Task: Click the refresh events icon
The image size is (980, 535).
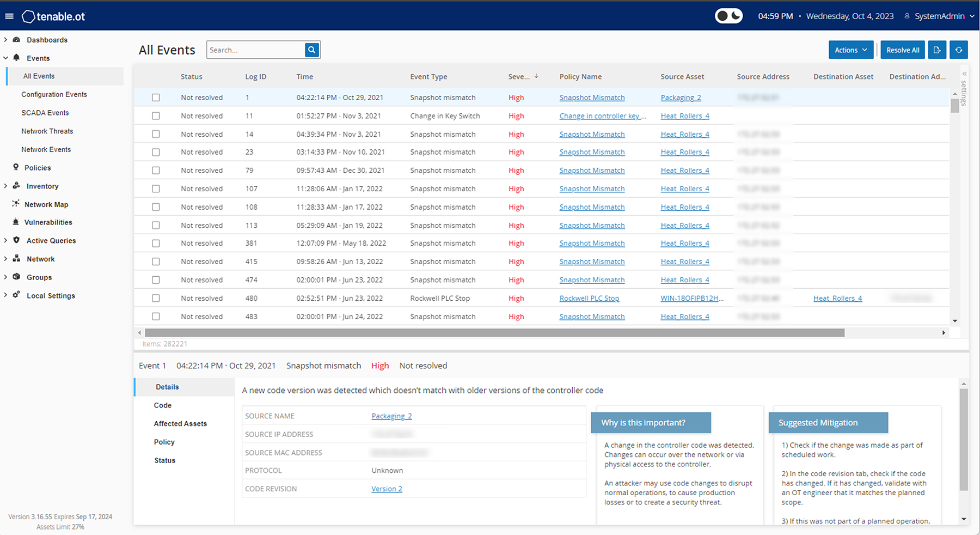Action: click(959, 50)
